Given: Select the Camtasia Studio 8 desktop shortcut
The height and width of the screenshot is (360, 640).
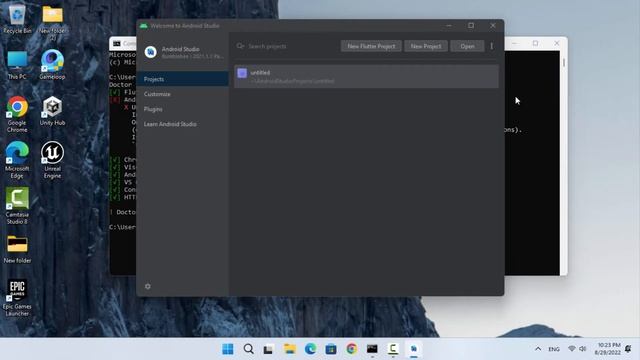Looking at the screenshot, I should click(17, 206).
